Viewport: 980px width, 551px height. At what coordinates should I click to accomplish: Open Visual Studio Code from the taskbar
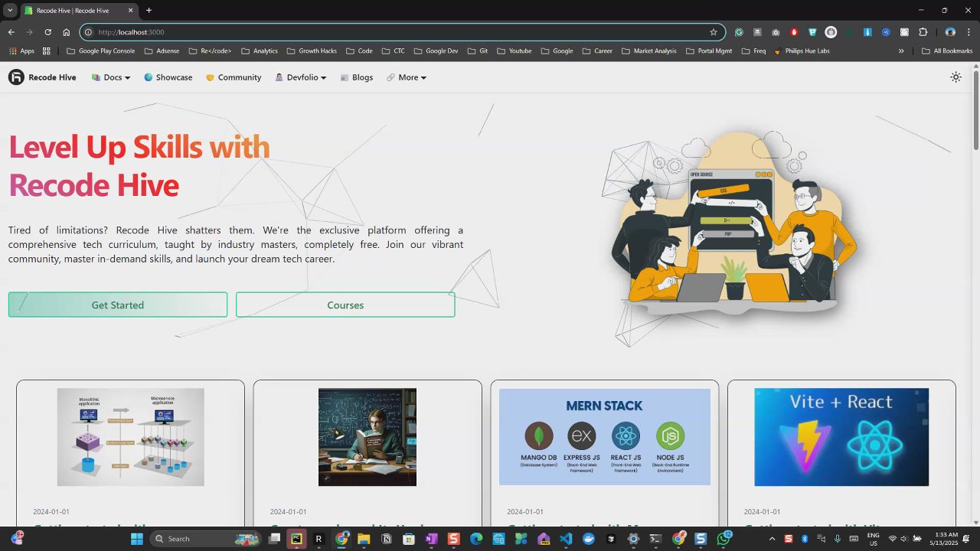(x=566, y=539)
